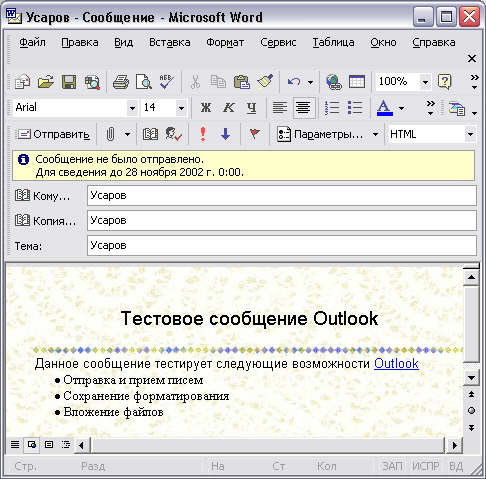Open the Правка menu

(x=80, y=42)
